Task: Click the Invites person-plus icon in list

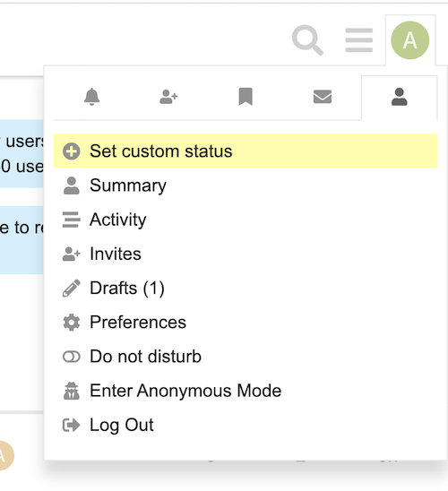Action: (x=72, y=254)
